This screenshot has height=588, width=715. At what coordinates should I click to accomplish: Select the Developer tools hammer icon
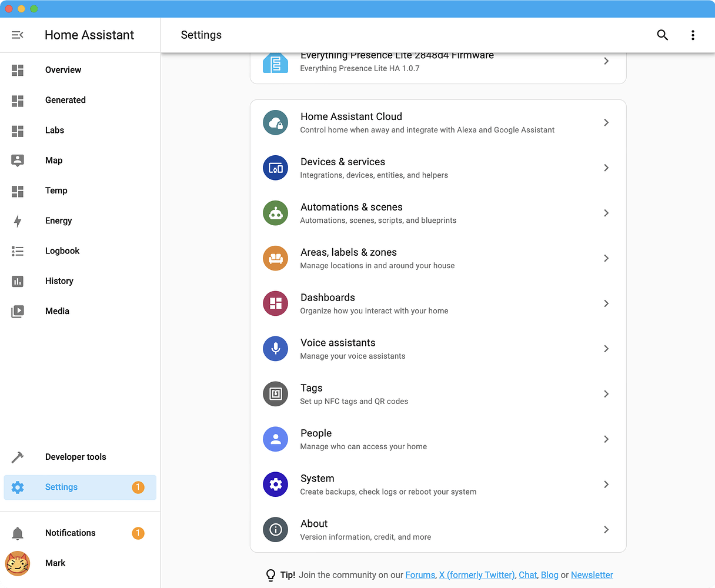18,456
